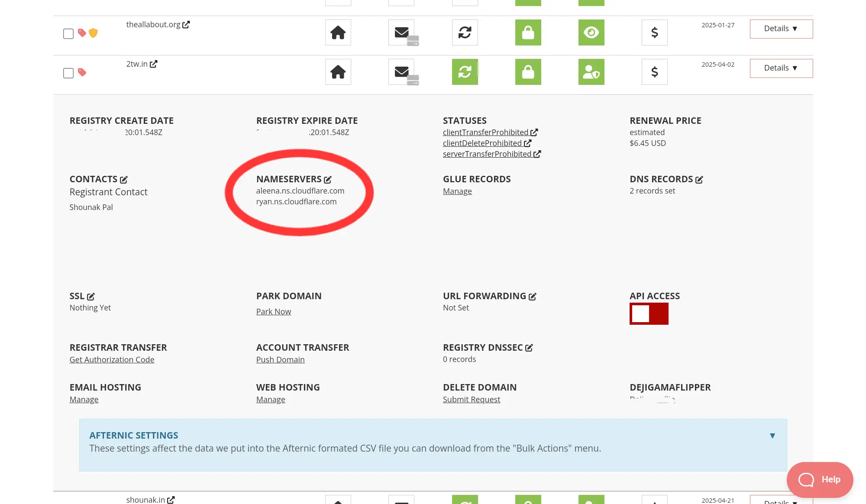The width and height of the screenshot is (866, 504).
Task: Click the person/whois icon for 2tw.in
Action: point(591,71)
